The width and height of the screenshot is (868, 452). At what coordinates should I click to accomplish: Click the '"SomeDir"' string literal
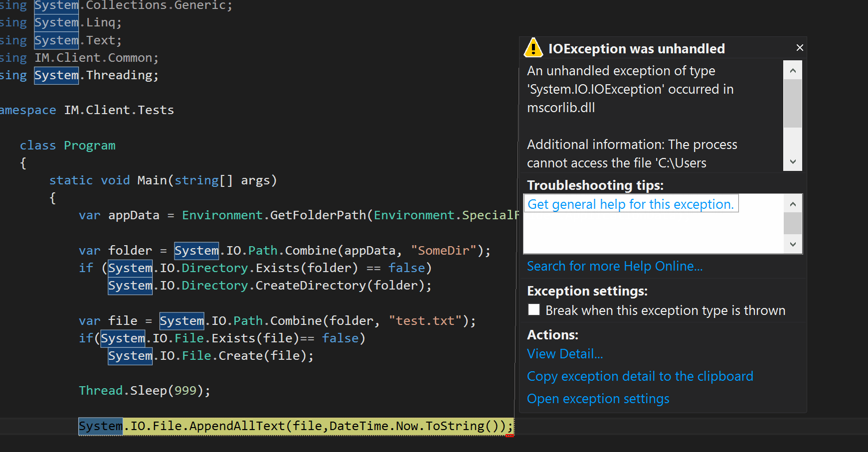tap(444, 250)
